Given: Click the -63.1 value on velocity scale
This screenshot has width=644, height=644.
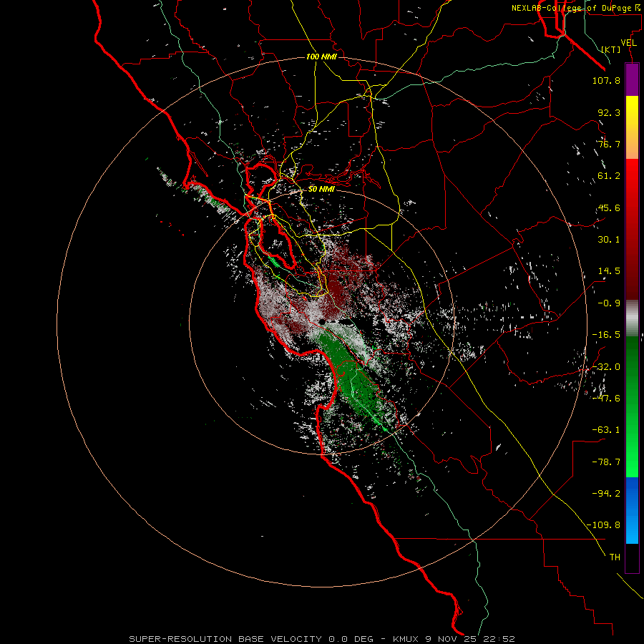Looking at the screenshot, I should (606, 430).
